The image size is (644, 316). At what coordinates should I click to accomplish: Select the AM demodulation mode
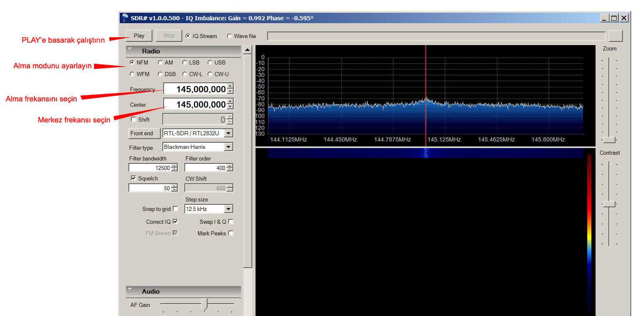click(160, 63)
